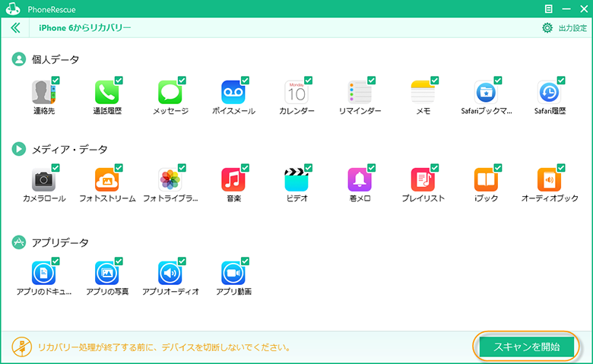Image resolution: width=593 pixels, height=364 pixels.
Task: Toggle the プレイリスト checkbox
Action: (x=435, y=168)
